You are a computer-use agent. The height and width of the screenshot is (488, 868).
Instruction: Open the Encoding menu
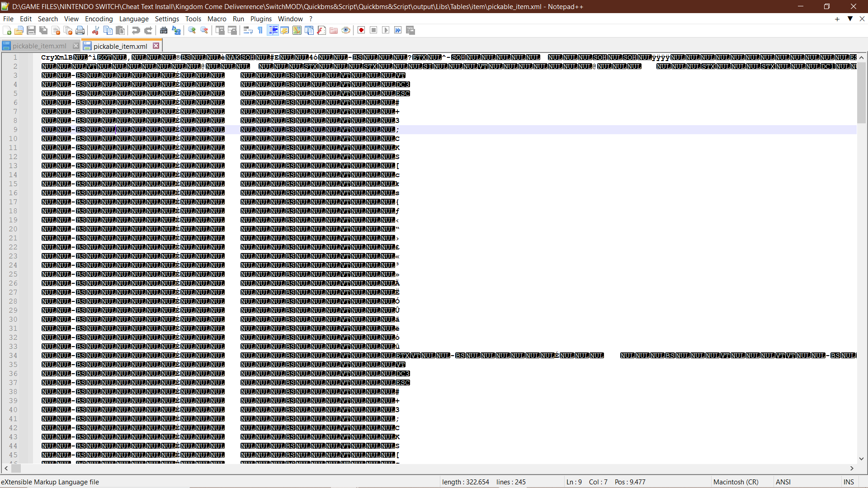tap(99, 19)
